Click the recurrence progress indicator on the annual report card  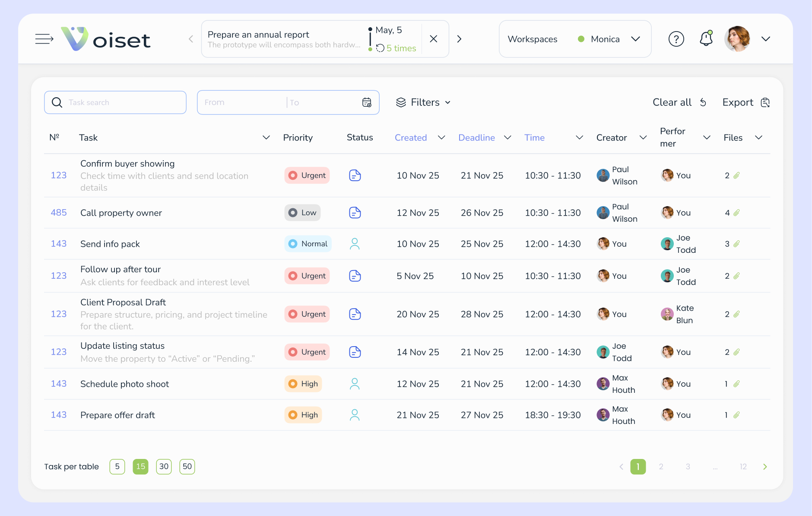[381, 48]
